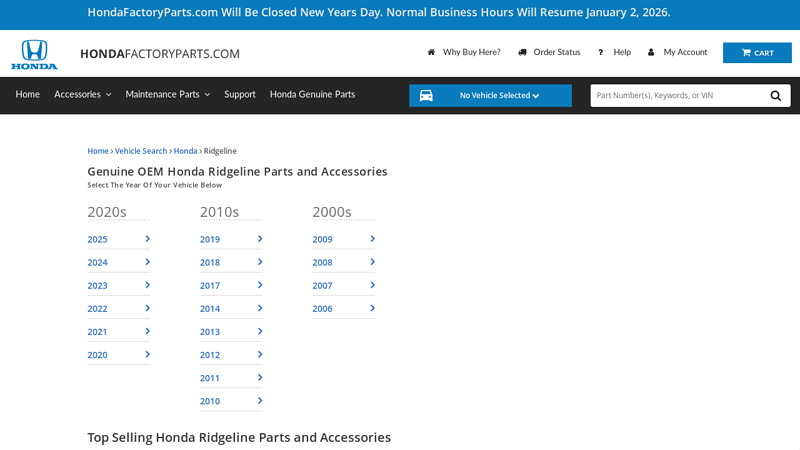The width and height of the screenshot is (800, 450).
Task: Click the Honda breadcrumb link
Action: (185, 151)
